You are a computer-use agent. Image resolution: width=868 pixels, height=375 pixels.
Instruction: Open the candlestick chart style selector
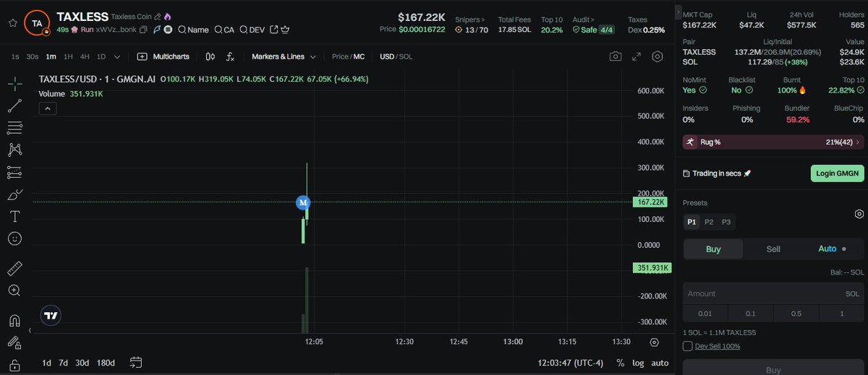pyautogui.click(x=210, y=56)
